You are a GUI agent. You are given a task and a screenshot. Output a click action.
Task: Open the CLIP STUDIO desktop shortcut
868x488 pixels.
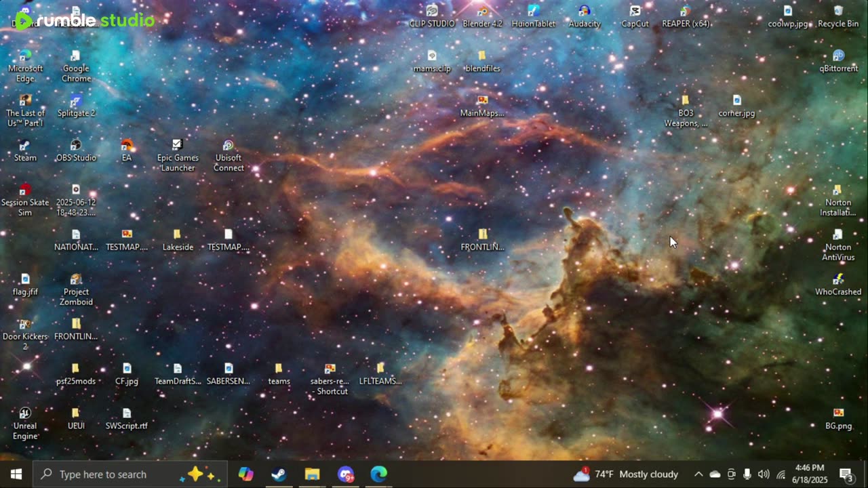tap(432, 16)
